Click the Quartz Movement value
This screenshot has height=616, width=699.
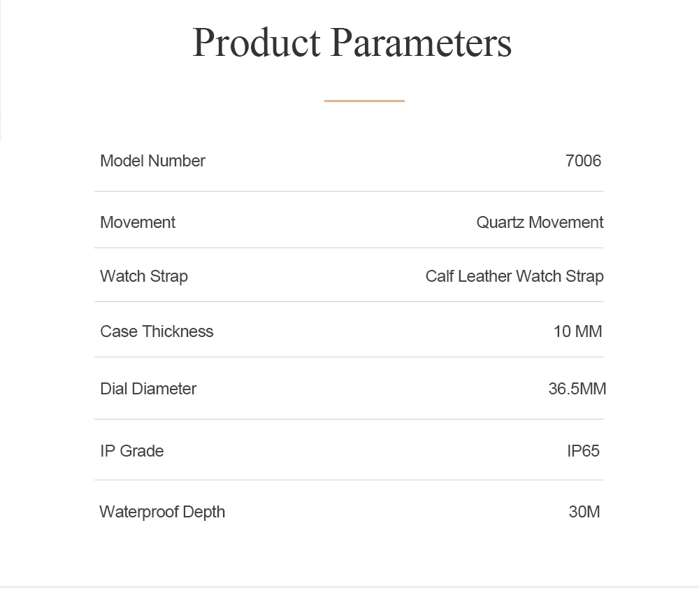pos(540,222)
